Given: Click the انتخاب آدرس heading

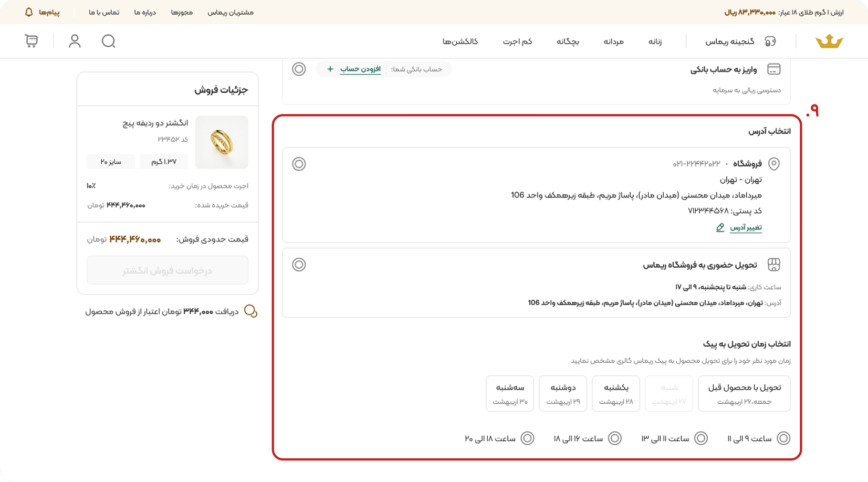Looking at the screenshot, I should 769,131.
